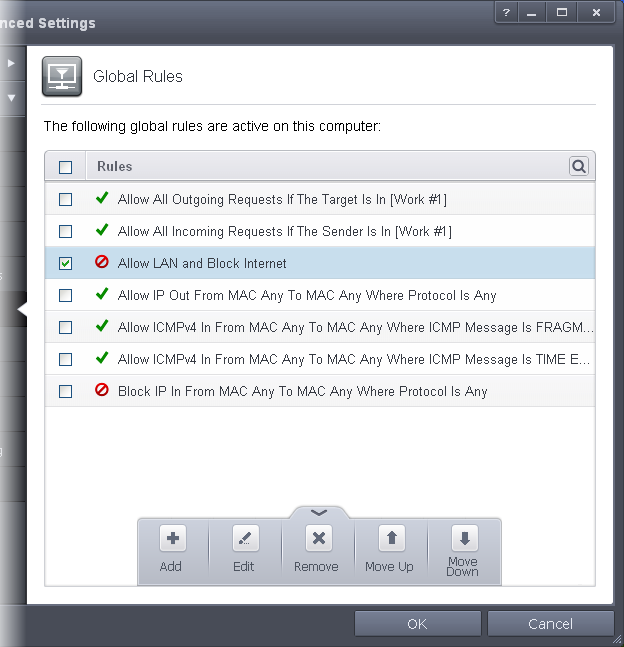Uncheck the Allow LAN and Block Internet checkbox
624x647 pixels.
(66, 264)
